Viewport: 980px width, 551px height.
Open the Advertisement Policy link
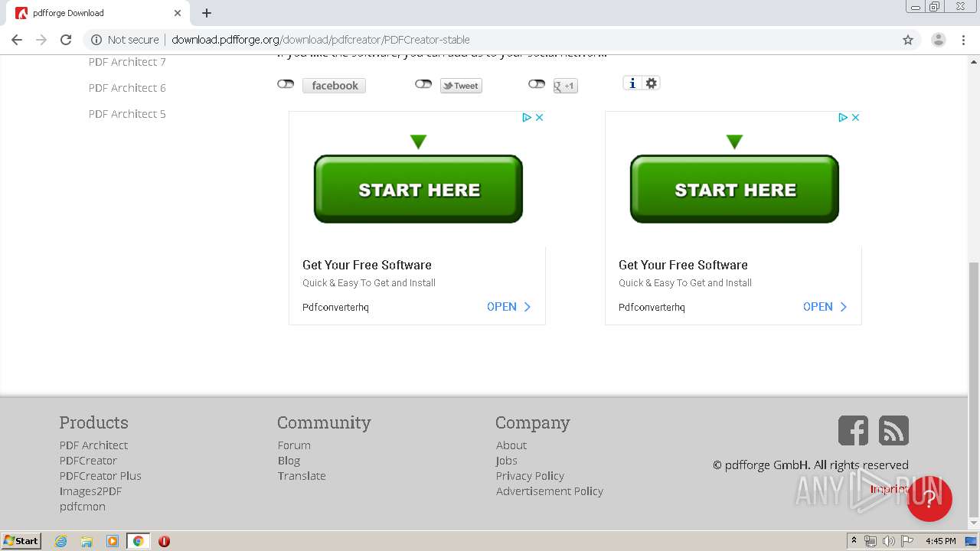coord(550,491)
